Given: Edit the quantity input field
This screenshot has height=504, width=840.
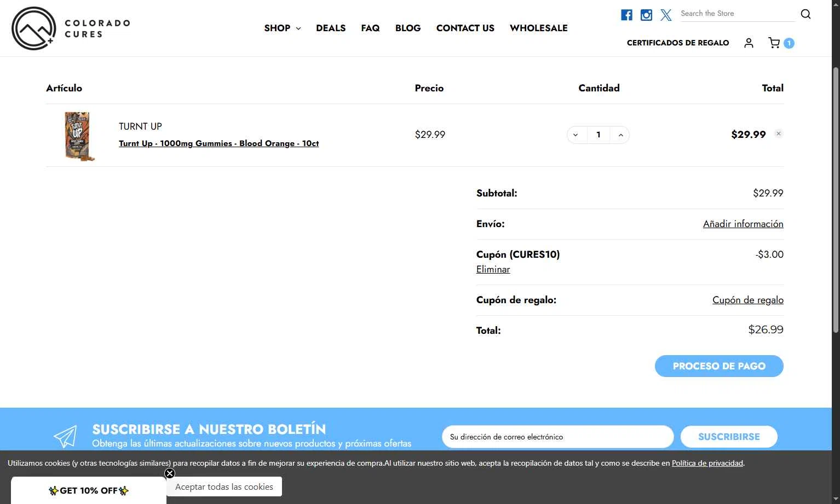Looking at the screenshot, I should click(x=599, y=135).
